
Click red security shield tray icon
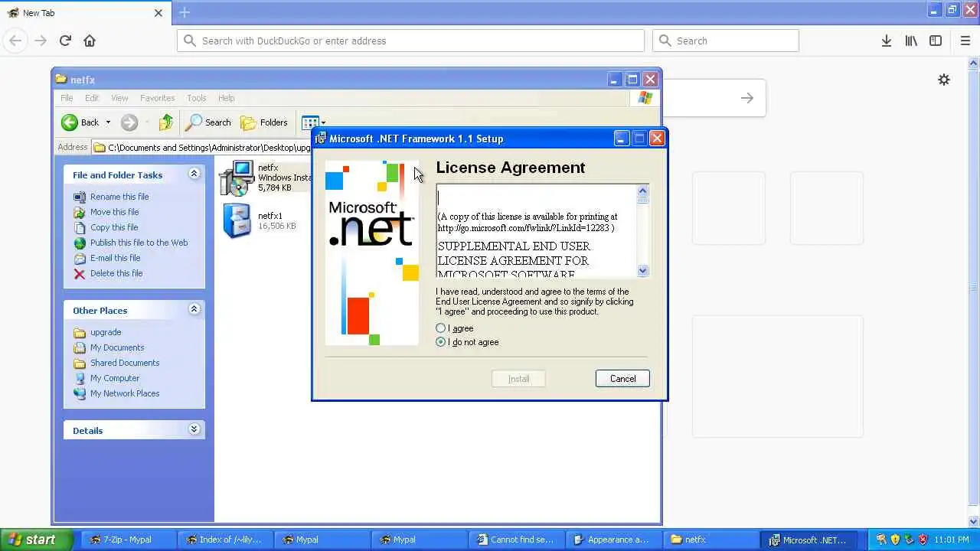[923, 540]
